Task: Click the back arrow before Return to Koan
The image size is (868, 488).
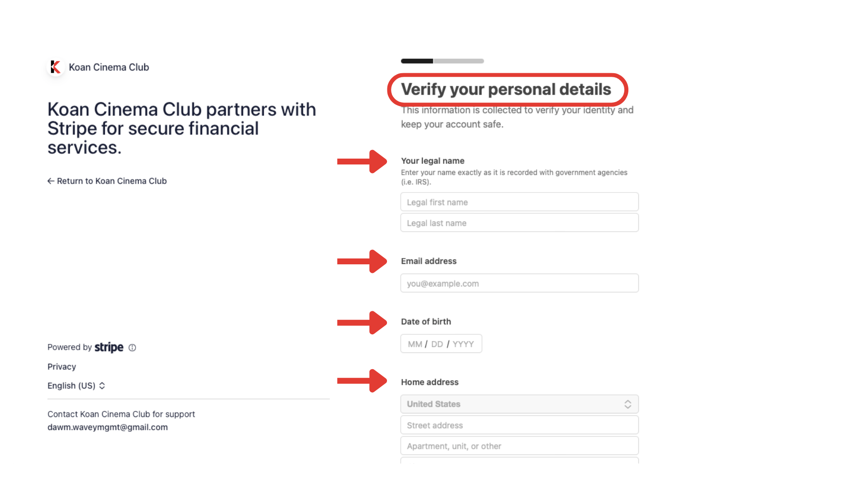Action: click(51, 181)
